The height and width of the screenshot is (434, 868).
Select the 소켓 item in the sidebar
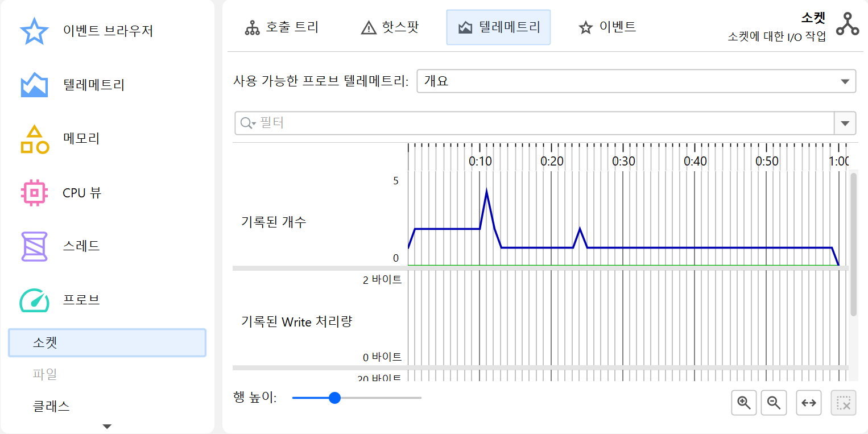click(107, 343)
